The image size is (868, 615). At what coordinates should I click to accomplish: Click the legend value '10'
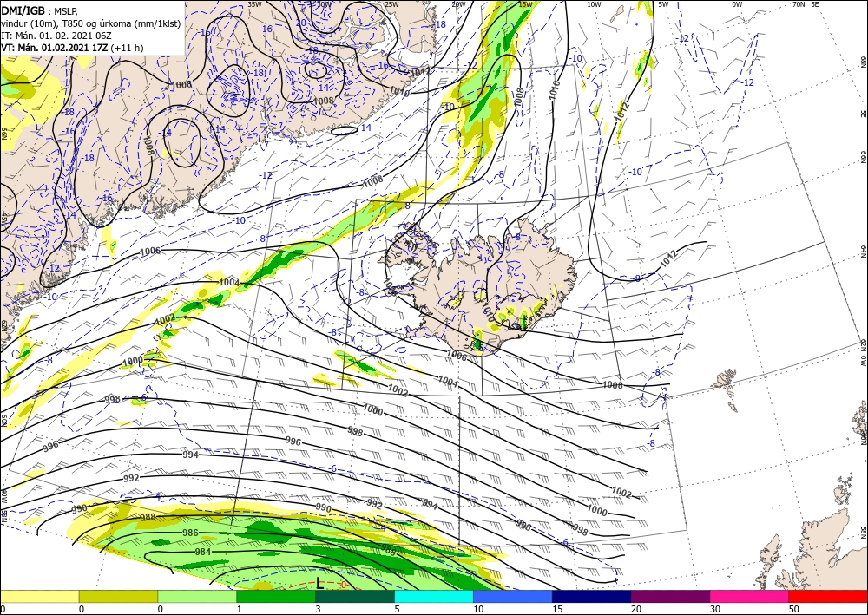pyautogui.click(x=478, y=609)
